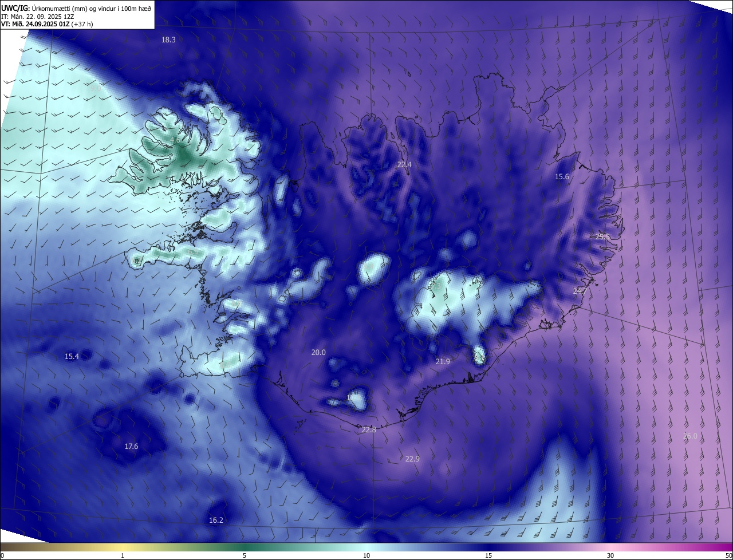The height and width of the screenshot is (560, 733).
Task: Click the 1 tick on the color scale
Action: (123, 556)
